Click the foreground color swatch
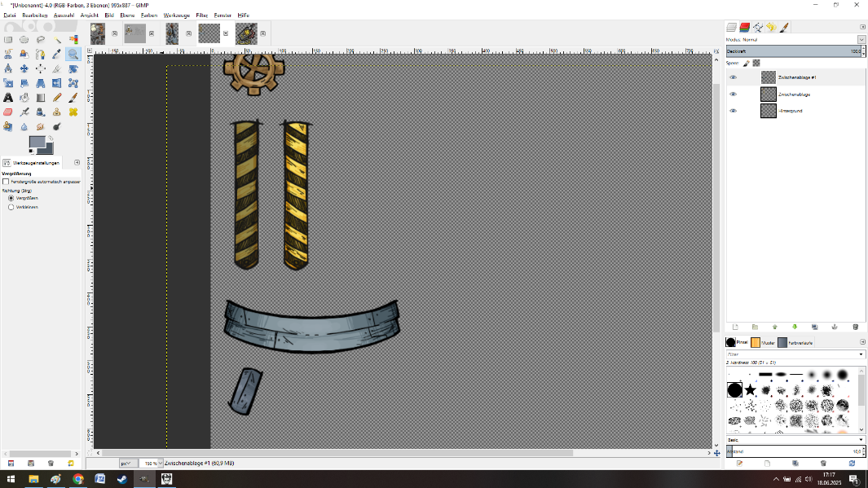This screenshot has height=488, width=868. point(36,143)
